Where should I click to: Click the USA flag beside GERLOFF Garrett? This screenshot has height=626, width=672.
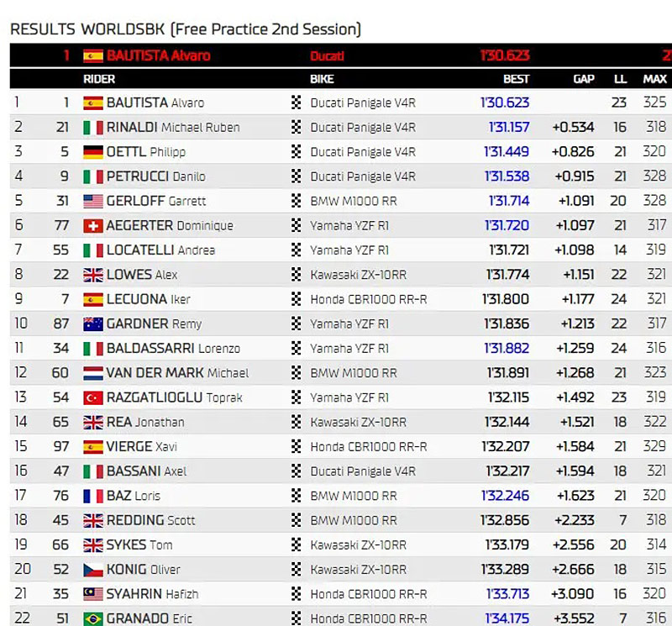[93, 202]
